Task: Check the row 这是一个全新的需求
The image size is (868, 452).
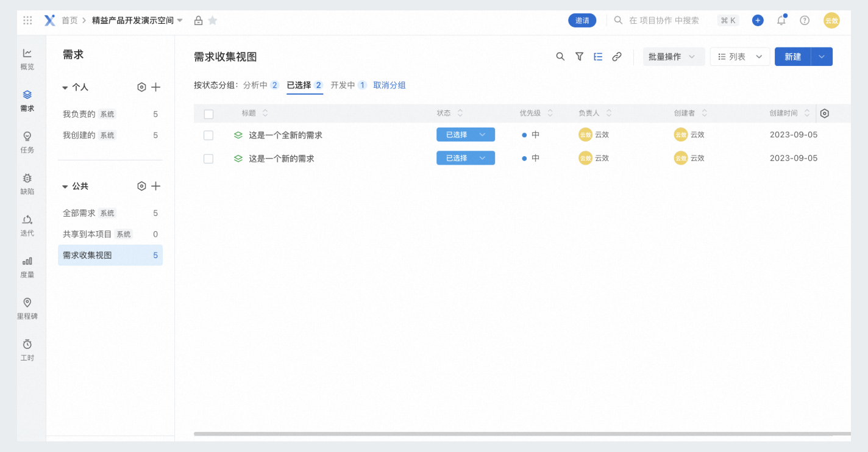Action: click(x=208, y=135)
